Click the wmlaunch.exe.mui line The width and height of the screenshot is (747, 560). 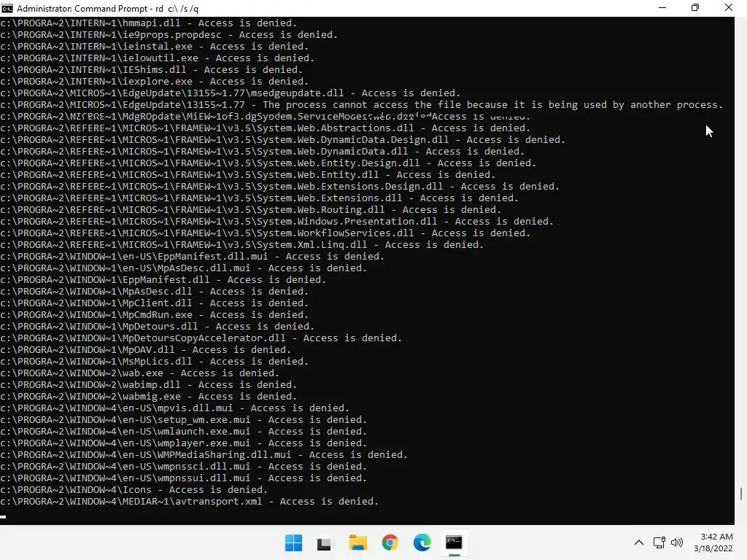(183, 432)
